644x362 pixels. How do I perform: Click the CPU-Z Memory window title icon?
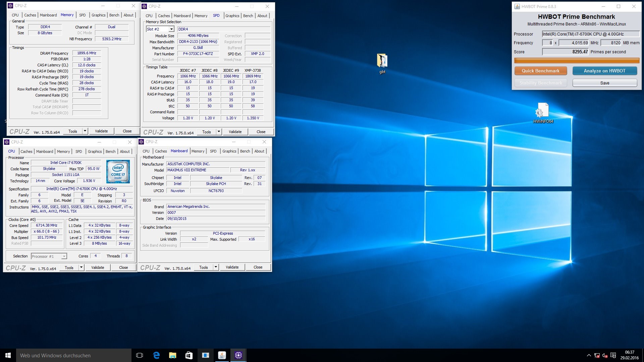pos(10,6)
